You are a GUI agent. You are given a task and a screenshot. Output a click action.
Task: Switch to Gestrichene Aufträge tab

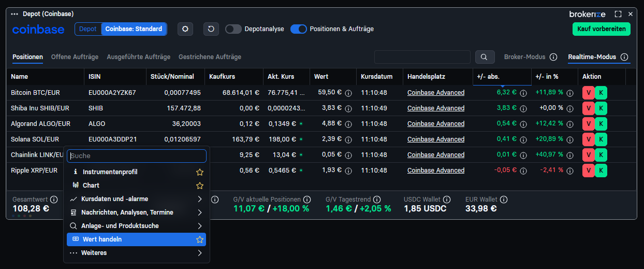(210, 57)
